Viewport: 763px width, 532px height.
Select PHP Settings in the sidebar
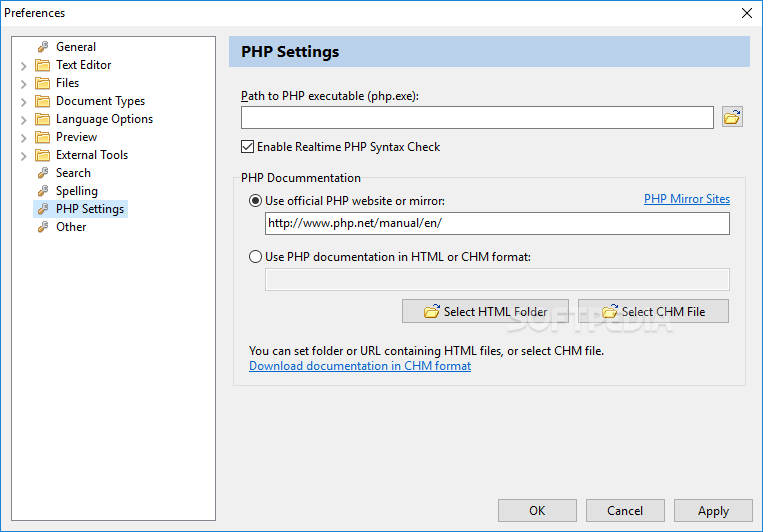point(90,209)
